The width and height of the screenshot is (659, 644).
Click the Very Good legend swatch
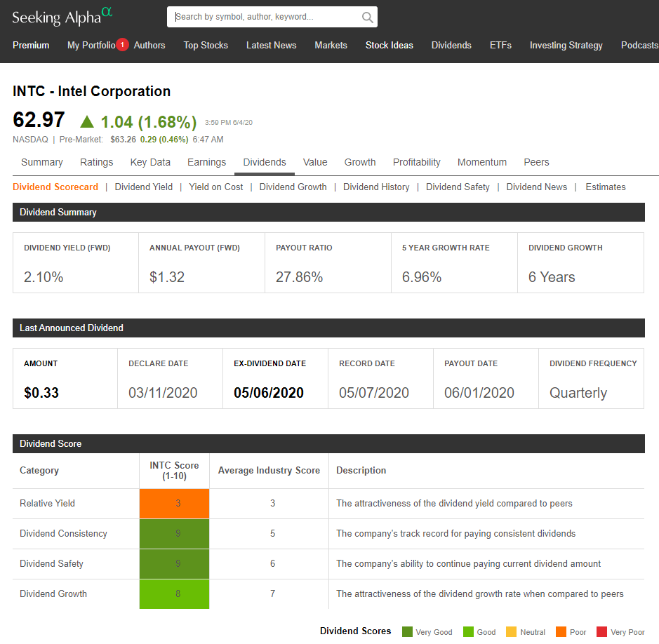click(407, 632)
